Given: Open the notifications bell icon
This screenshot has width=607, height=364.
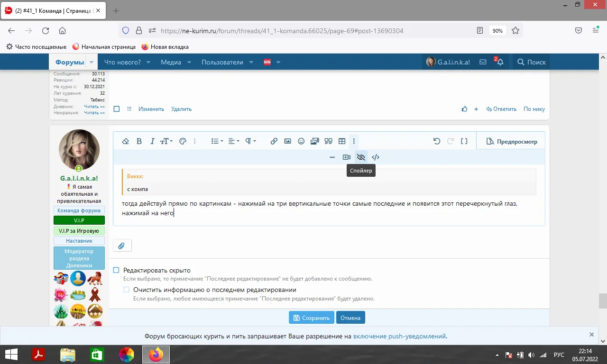Looking at the screenshot, I should coord(500,62).
